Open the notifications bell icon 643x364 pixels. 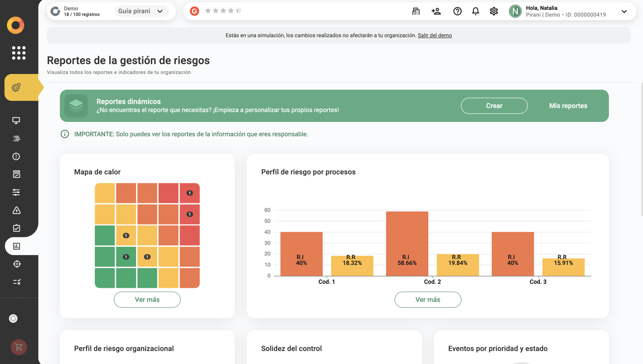pos(475,11)
